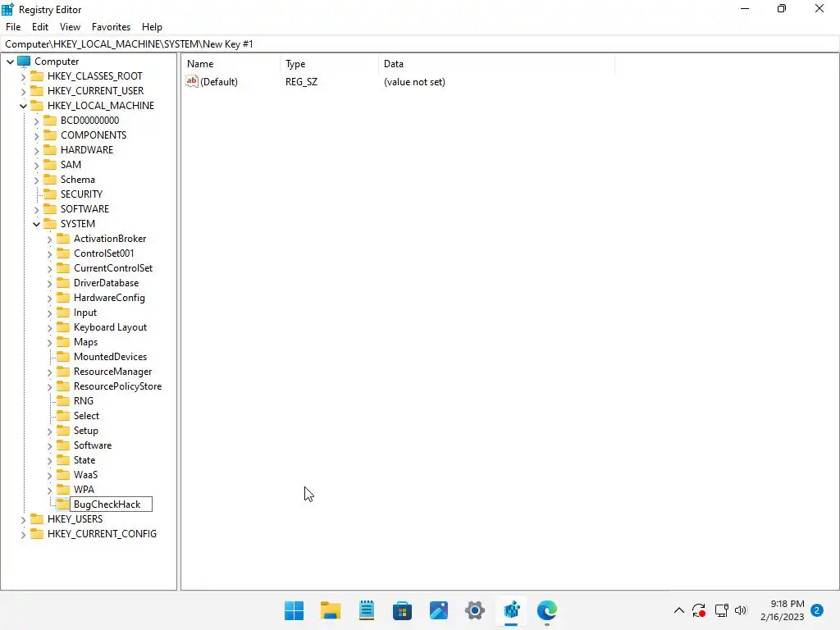Click the ResourceManager folder icon
840x630 pixels.
[63, 372]
